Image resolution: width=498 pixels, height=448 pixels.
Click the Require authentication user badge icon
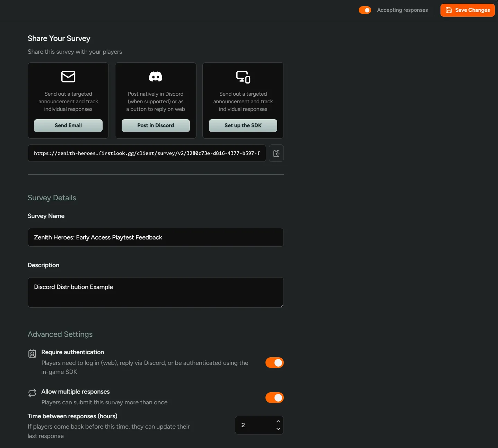click(x=32, y=353)
